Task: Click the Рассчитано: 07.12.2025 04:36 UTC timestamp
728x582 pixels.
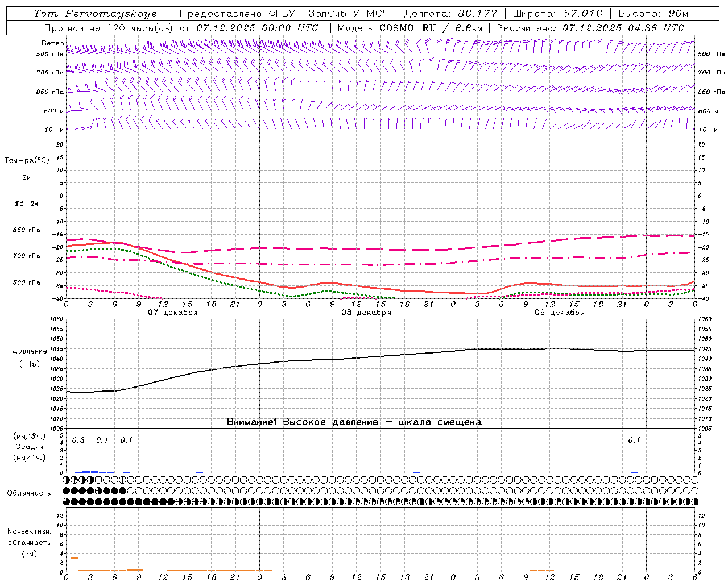Action: (x=590, y=28)
